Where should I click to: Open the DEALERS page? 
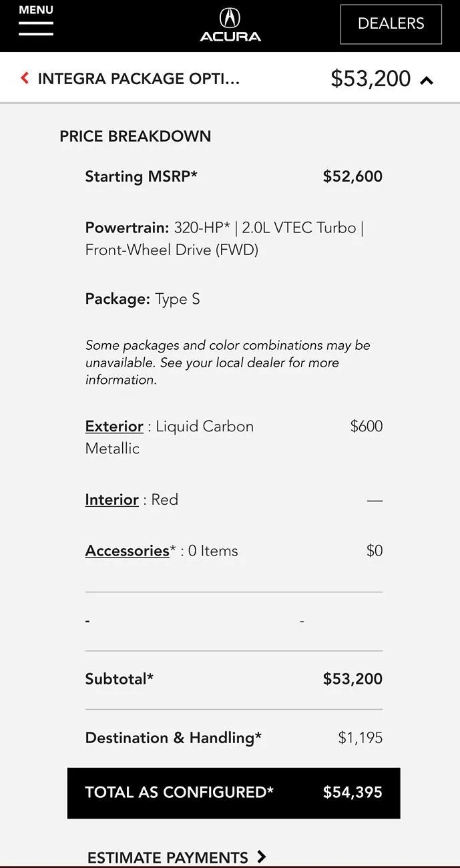(x=391, y=23)
